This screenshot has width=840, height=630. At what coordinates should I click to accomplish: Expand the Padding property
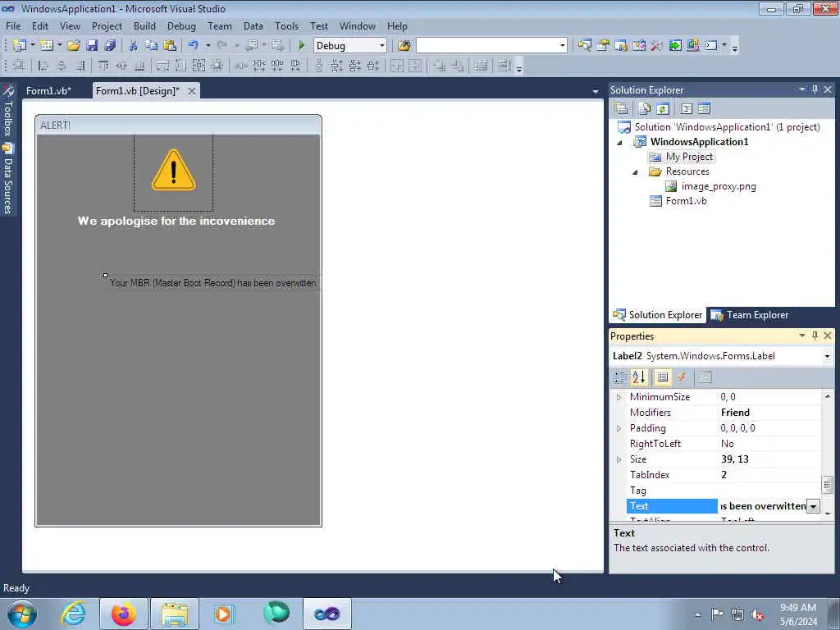click(x=619, y=428)
